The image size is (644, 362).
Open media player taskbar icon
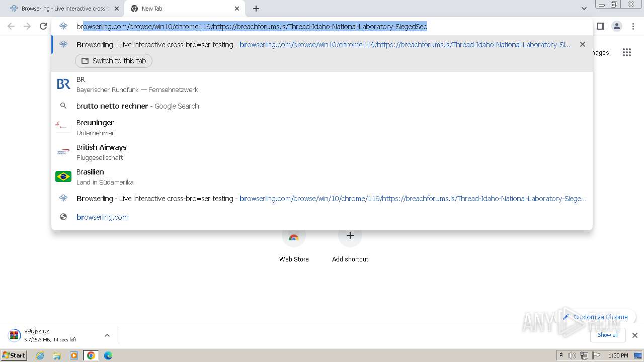[74, 355]
